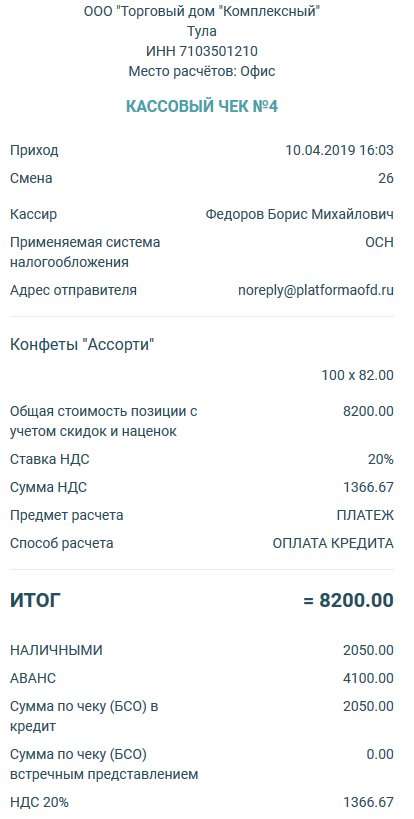Click the quantity line 100 x 82.00
This screenshot has height=819, width=414.
[x=358, y=376]
